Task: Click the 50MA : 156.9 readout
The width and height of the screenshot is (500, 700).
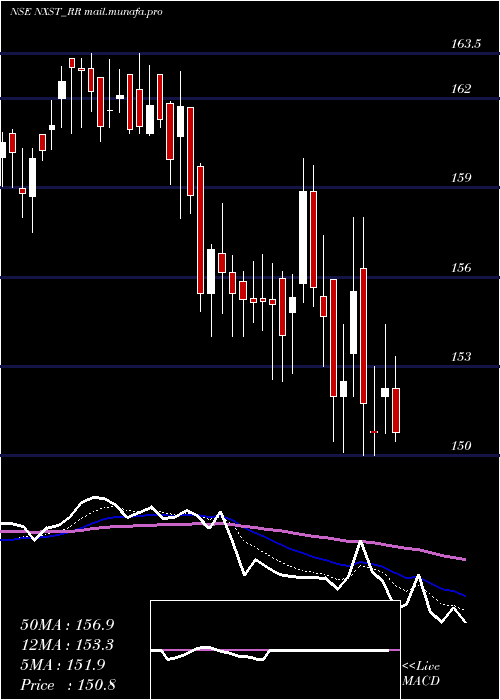Action: coord(67,625)
